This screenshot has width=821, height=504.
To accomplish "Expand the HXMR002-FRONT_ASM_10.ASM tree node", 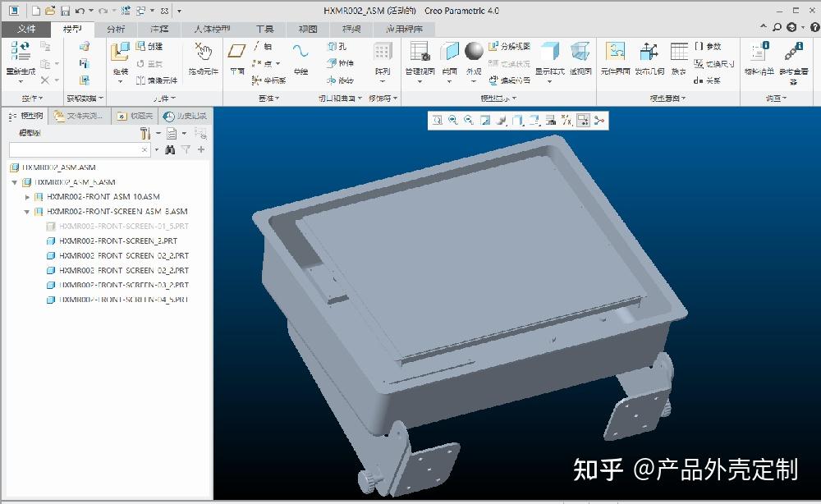I will [27, 197].
